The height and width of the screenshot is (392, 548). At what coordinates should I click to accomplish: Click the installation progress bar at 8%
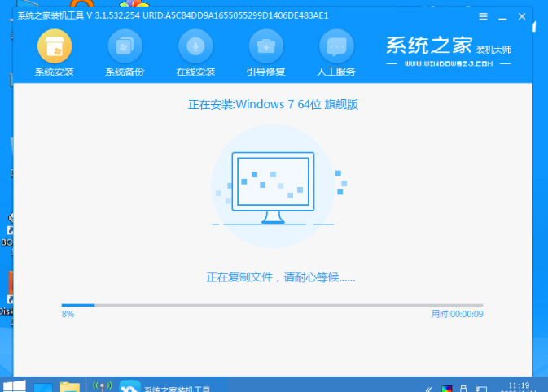tap(272, 305)
